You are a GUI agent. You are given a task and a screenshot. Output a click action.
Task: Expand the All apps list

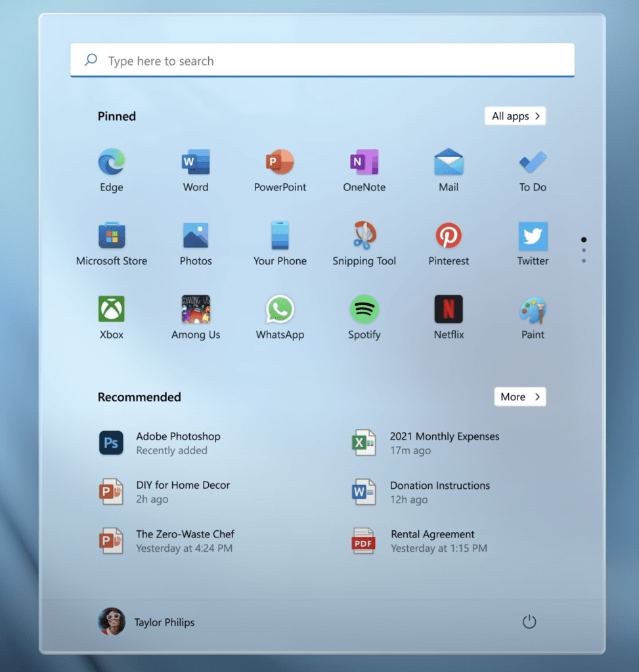click(x=516, y=116)
